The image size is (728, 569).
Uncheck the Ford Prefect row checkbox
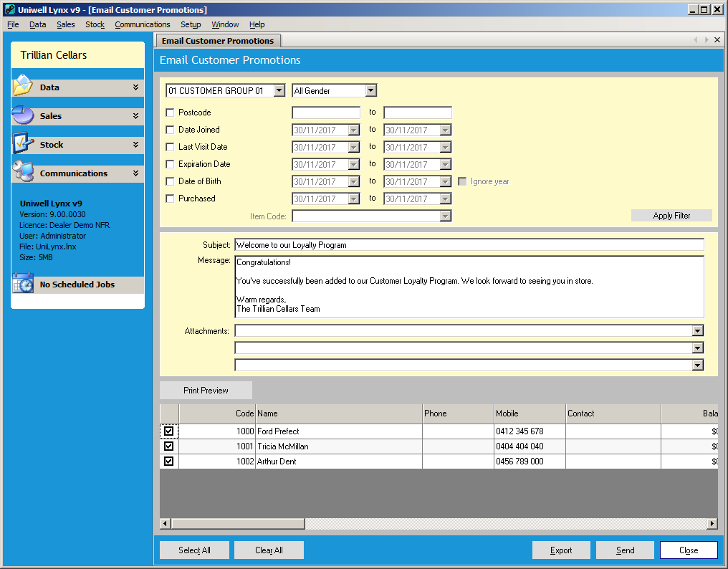click(169, 431)
